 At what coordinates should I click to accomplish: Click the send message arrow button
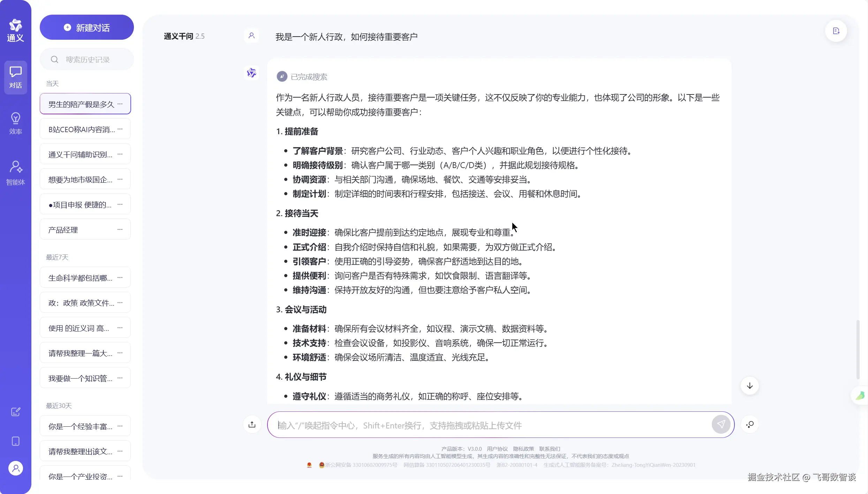pos(721,424)
